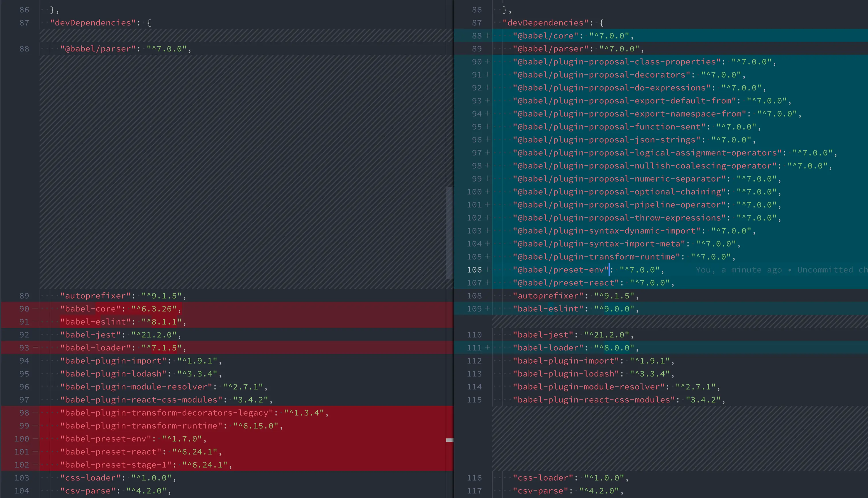The width and height of the screenshot is (868, 498).
Task: Click the minus marker beside babel-preset-env line 100
Action: 35,439
